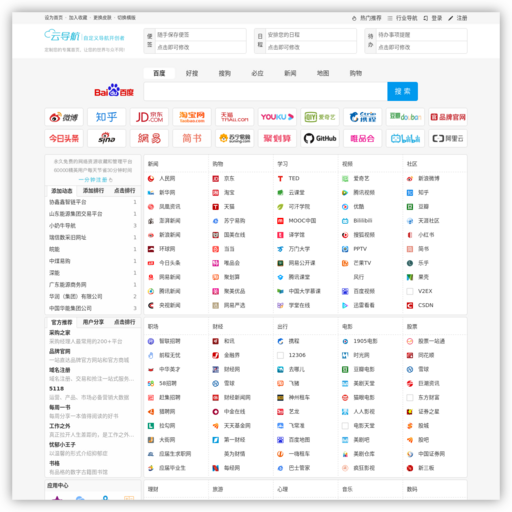Image resolution: width=512 pixels, height=512 pixels.
Task: Open the Zhihu (知乎) logo tile
Action: [106, 117]
